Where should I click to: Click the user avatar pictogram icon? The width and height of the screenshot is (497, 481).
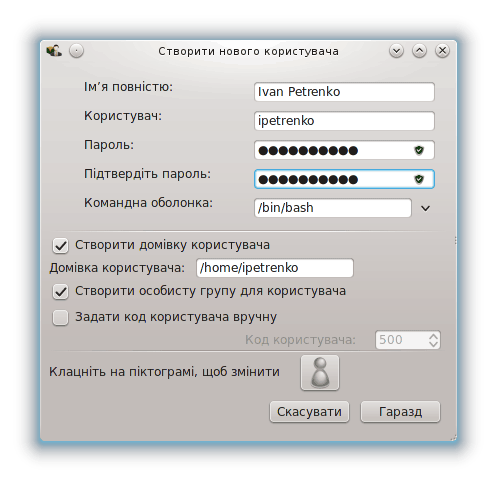320,372
